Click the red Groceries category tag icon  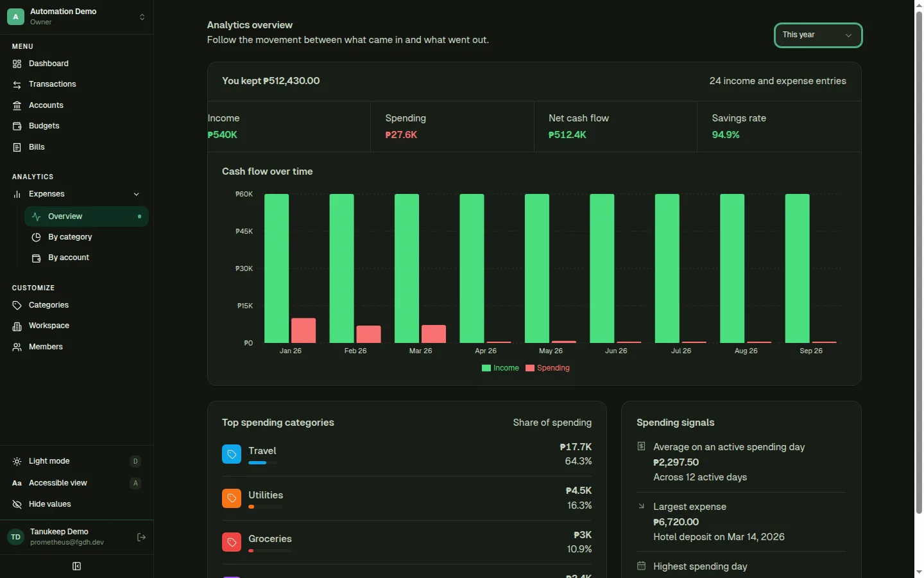coord(232,542)
